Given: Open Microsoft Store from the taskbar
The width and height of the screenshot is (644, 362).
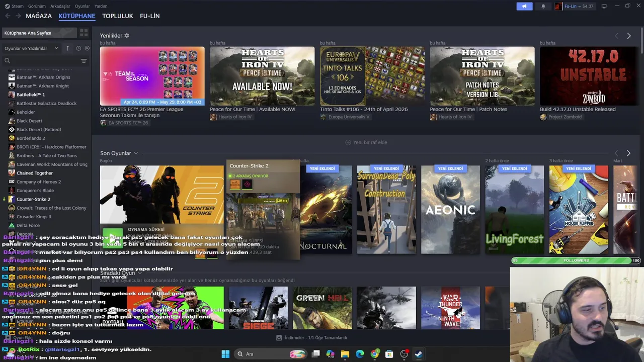Looking at the screenshot, I should (x=389, y=354).
